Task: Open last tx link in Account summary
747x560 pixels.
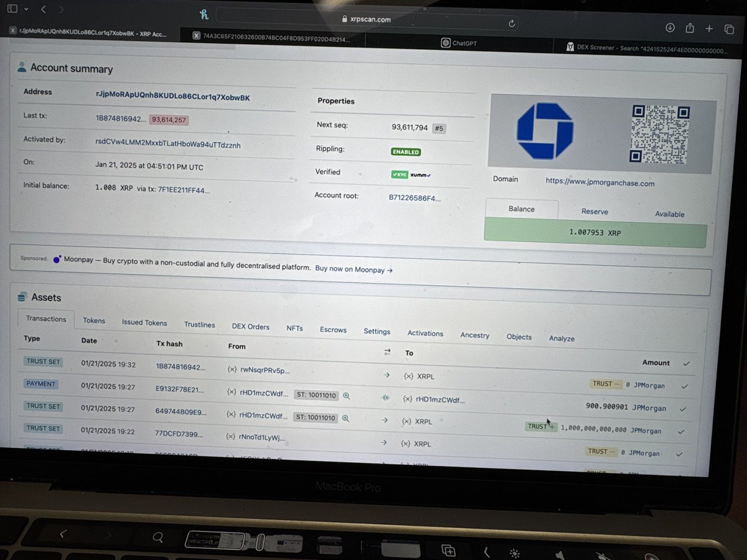Action: pos(121,118)
